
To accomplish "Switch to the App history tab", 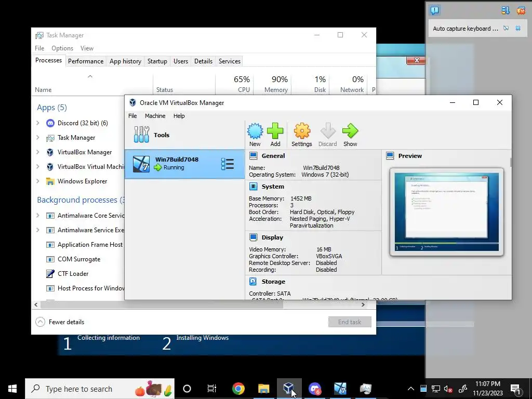I will point(125,61).
